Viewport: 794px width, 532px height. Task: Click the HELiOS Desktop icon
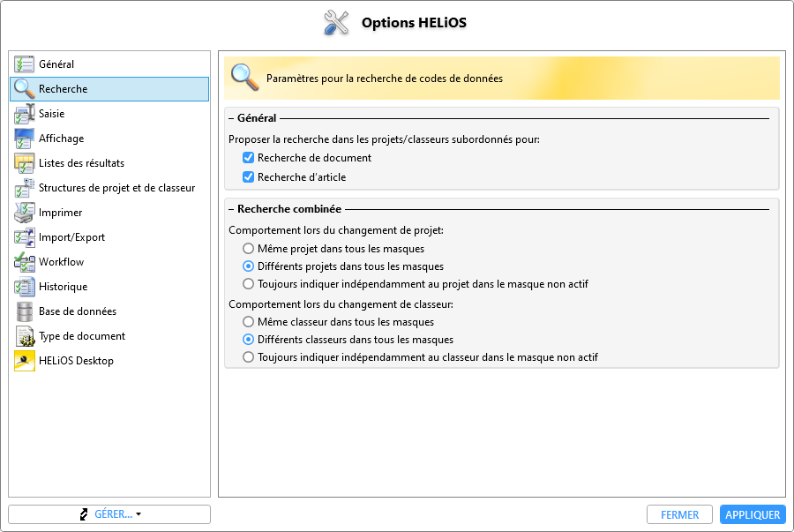click(x=24, y=361)
